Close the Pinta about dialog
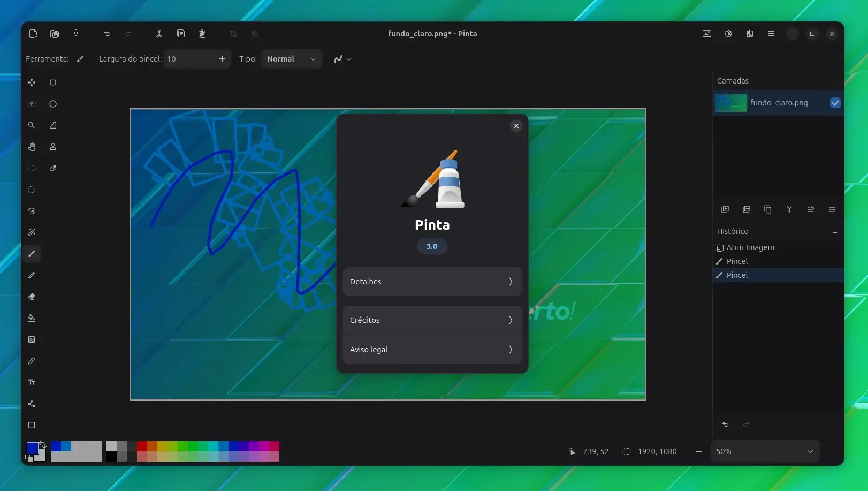The image size is (868, 491). (516, 126)
